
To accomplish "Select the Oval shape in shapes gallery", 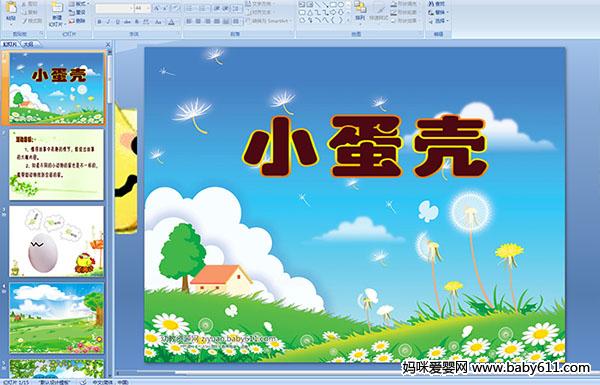I will (x=341, y=5).
